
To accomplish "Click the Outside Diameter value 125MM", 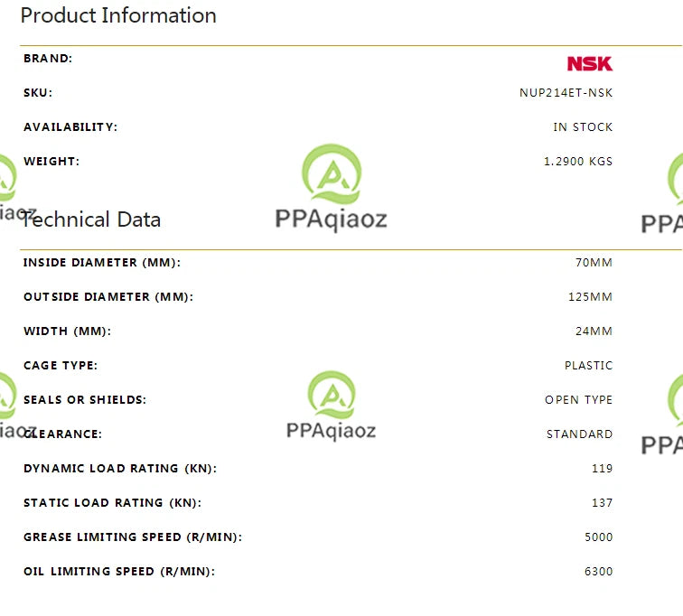I will coord(590,297).
